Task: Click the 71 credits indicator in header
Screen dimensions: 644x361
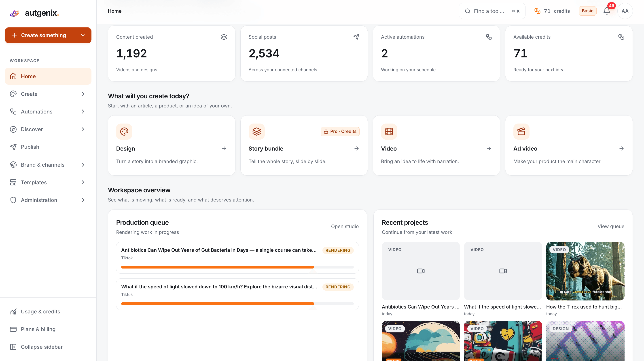Action: 552,11
